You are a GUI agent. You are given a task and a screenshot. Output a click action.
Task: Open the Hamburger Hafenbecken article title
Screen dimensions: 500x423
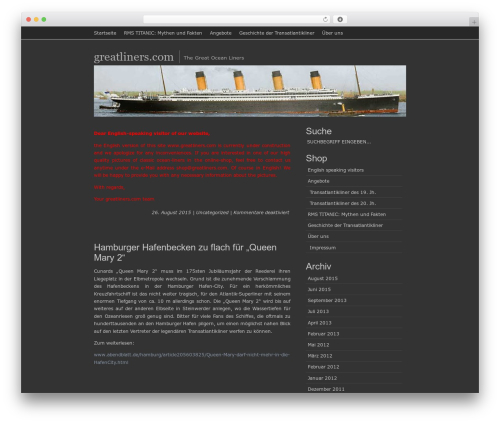pos(185,252)
